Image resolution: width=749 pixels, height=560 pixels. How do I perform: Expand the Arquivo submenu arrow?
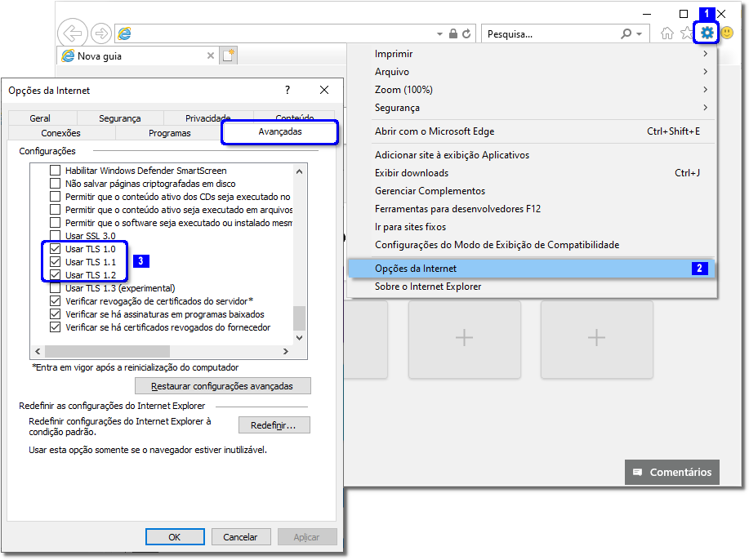click(x=706, y=72)
